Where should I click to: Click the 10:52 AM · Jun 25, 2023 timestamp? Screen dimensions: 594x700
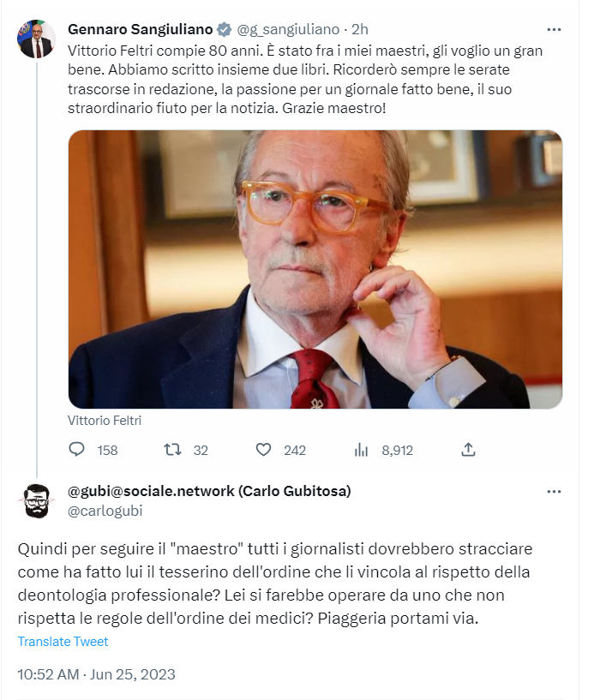pos(97,674)
